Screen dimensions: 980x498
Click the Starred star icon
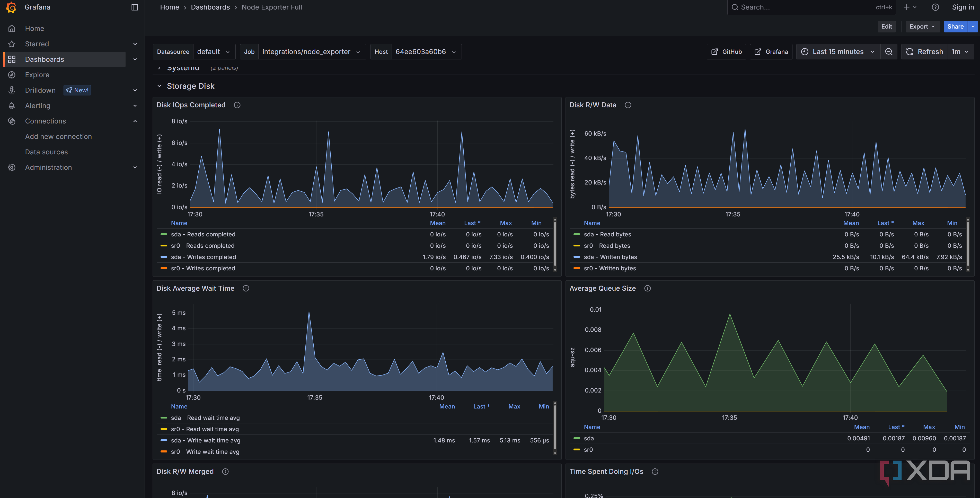12,44
